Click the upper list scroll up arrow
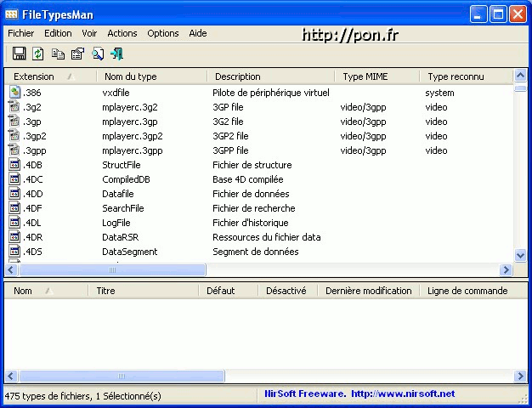This screenshot has width=532, height=408. [x=520, y=75]
